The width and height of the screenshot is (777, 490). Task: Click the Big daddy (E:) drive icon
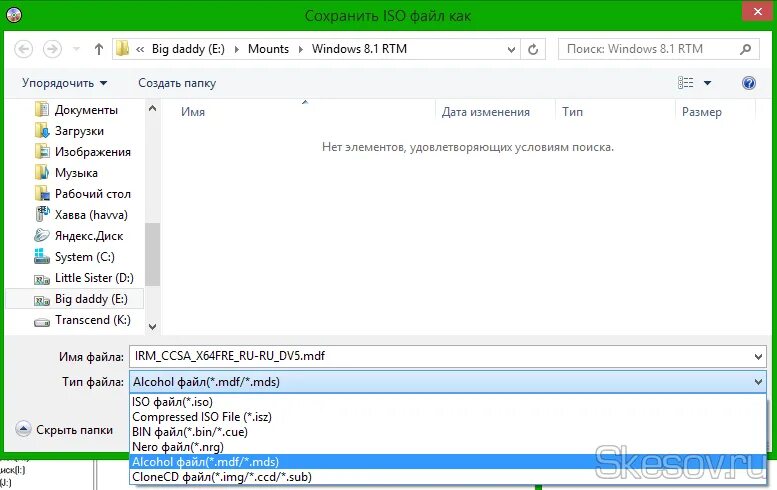42,300
